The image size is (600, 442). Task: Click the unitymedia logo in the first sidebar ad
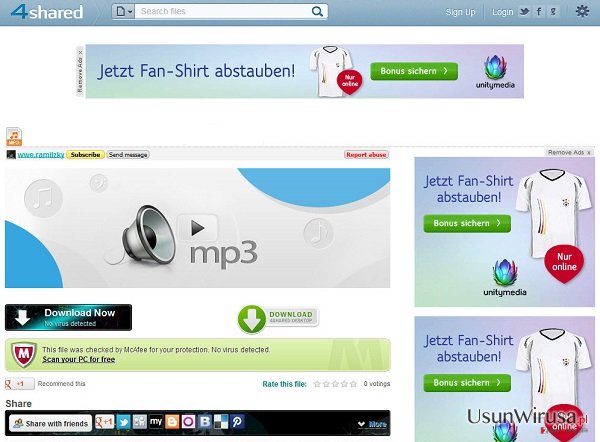505,278
